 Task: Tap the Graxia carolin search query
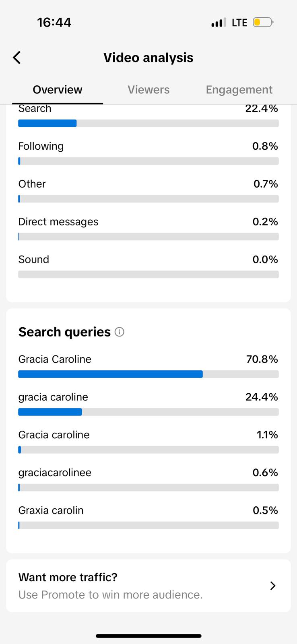pos(51,510)
